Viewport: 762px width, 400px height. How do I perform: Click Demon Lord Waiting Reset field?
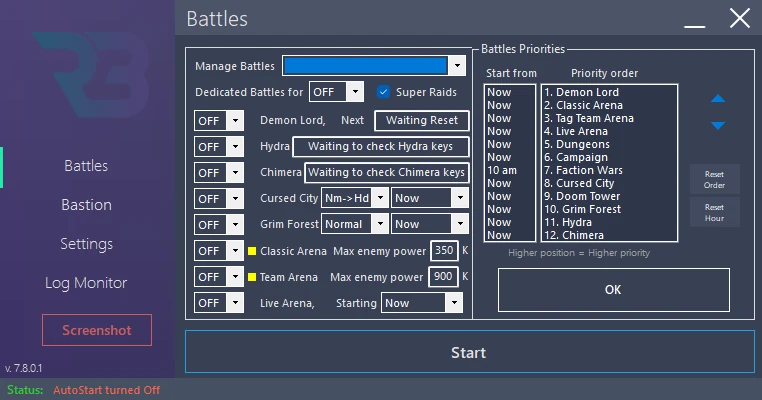(x=422, y=121)
